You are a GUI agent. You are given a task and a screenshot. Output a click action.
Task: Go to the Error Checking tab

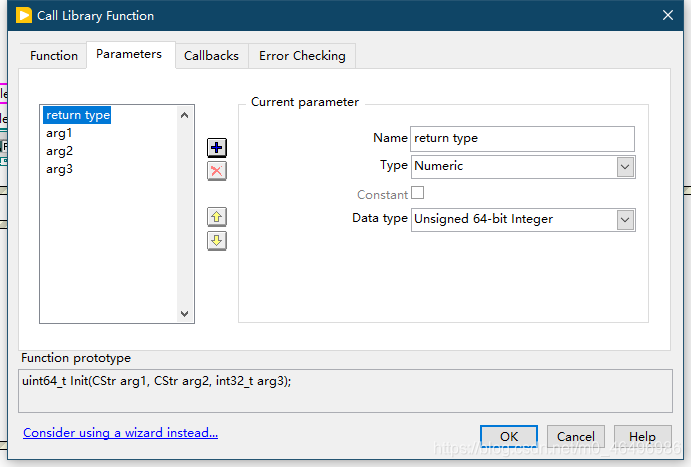(x=302, y=56)
